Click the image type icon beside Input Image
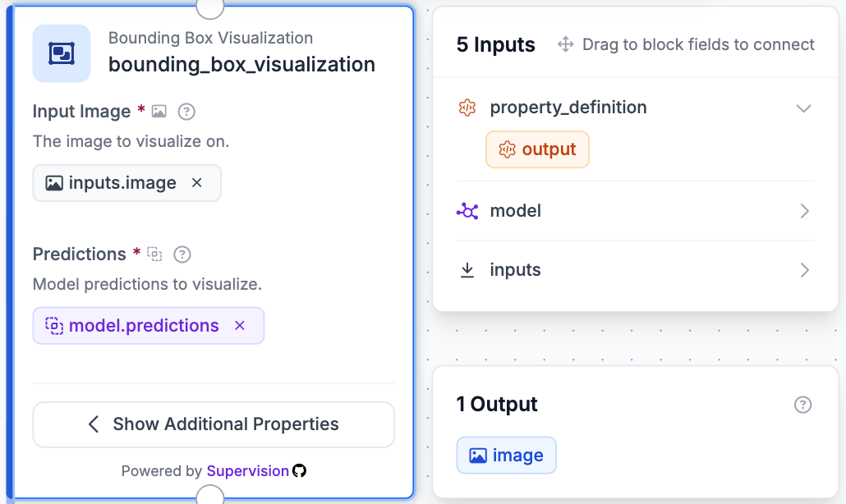This screenshot has width=846, height=504. click(159, 112)
